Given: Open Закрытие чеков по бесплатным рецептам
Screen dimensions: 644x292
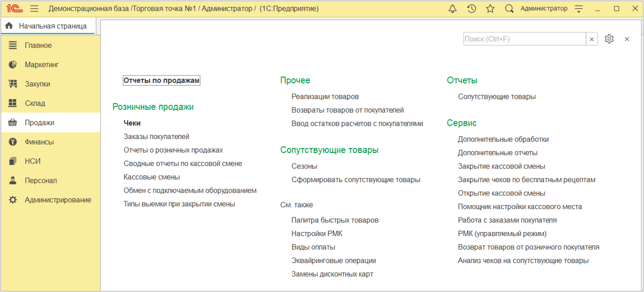Looking at the screenshot, I should click(x=526, y=180).
